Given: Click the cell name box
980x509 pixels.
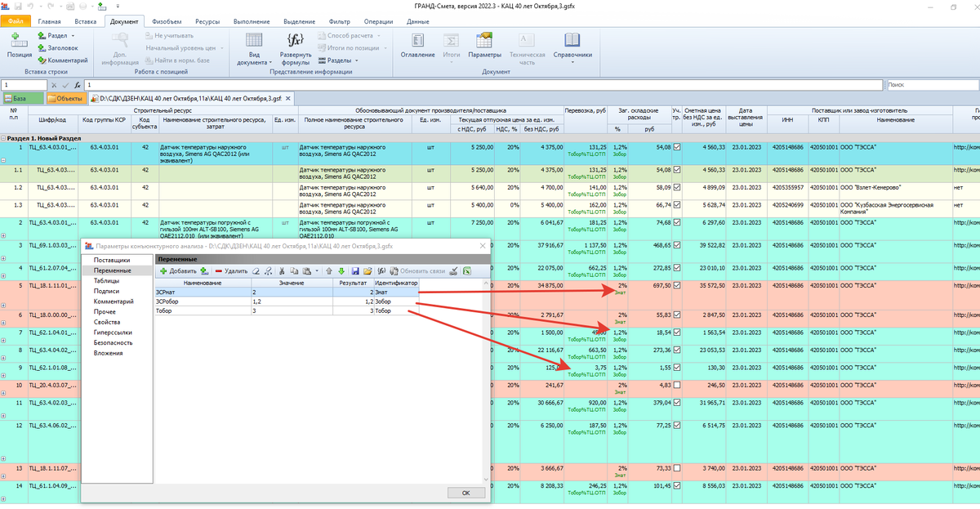Looking at the screenshot, I should click(24, 84).
